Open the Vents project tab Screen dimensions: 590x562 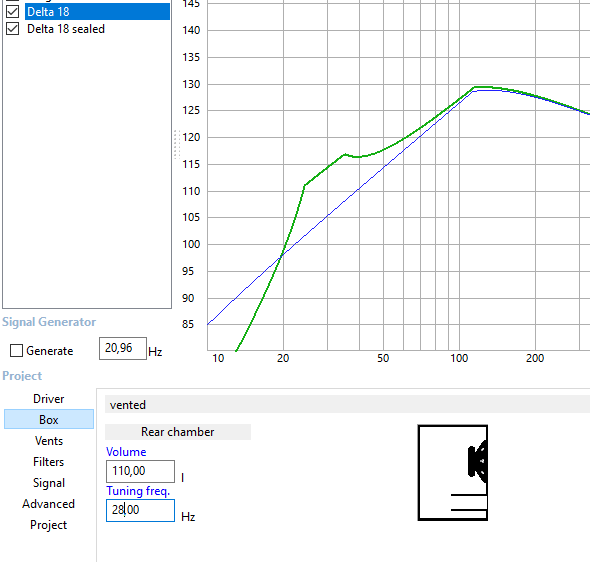49,440
